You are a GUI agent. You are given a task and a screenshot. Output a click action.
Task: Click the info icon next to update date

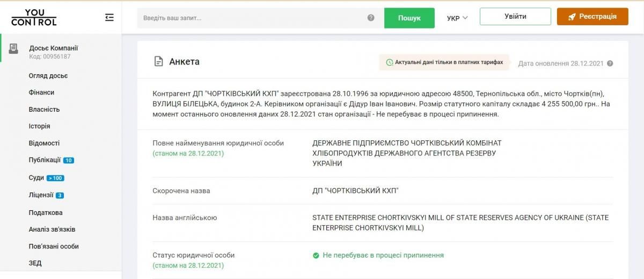(x=610, y=63)
